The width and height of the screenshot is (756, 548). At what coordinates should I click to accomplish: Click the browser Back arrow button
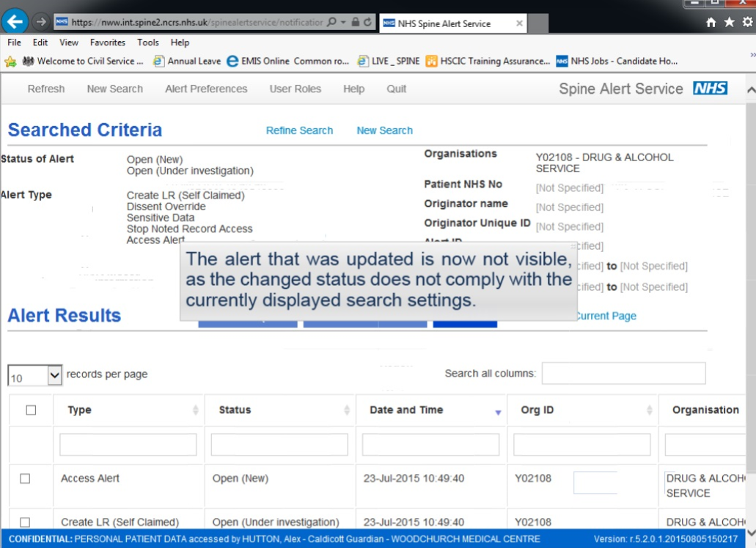coord(15,22)
